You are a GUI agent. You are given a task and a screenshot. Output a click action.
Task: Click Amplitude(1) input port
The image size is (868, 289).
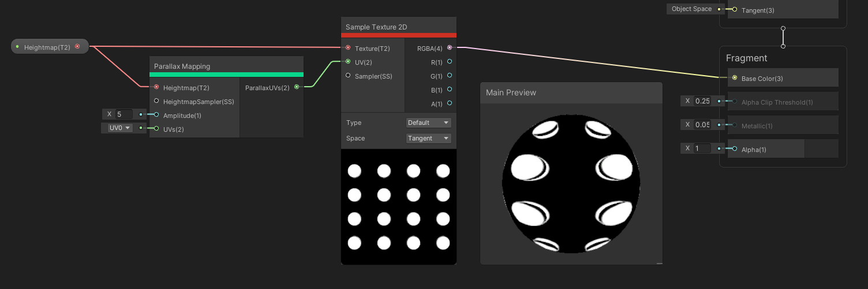156,115
